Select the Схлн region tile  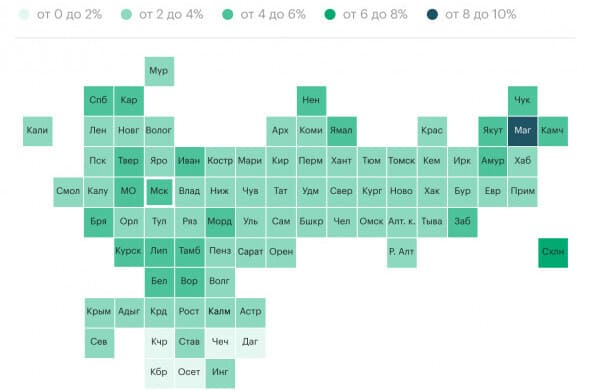coord(553,253)
